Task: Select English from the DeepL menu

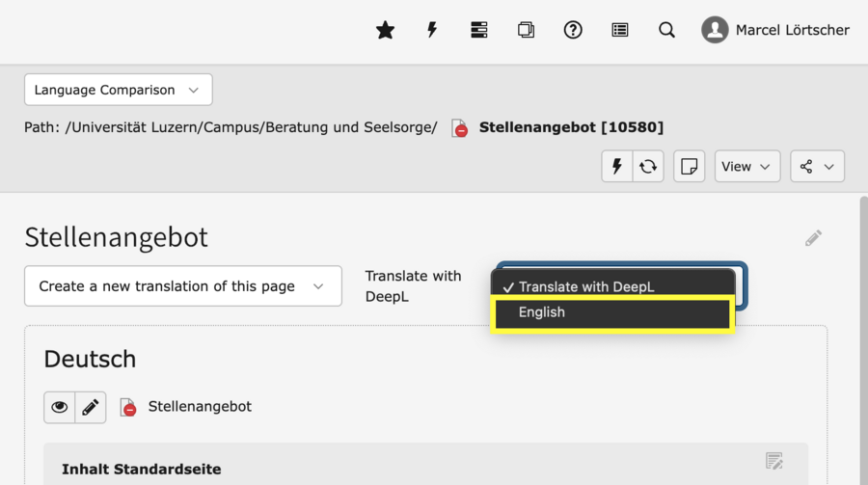Action: tap(612, 313)
